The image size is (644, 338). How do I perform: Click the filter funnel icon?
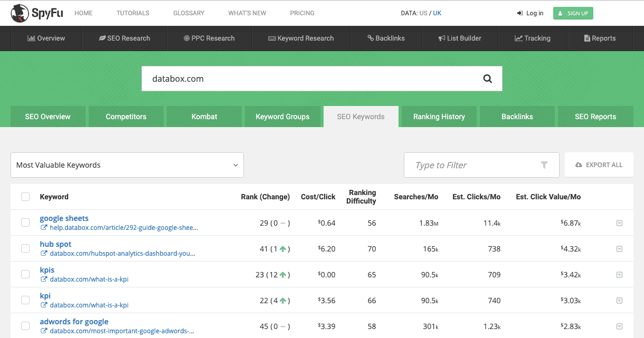(544, 165)
